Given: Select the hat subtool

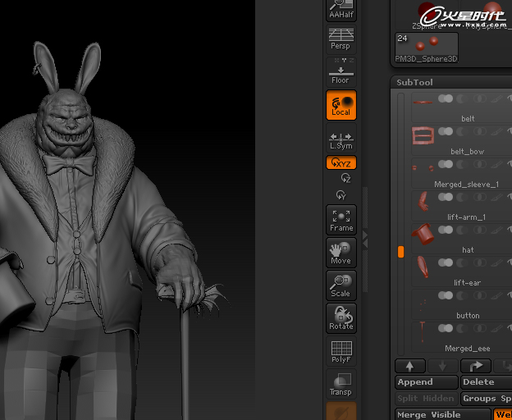Looking at the screenshot, I should [461, 239].
